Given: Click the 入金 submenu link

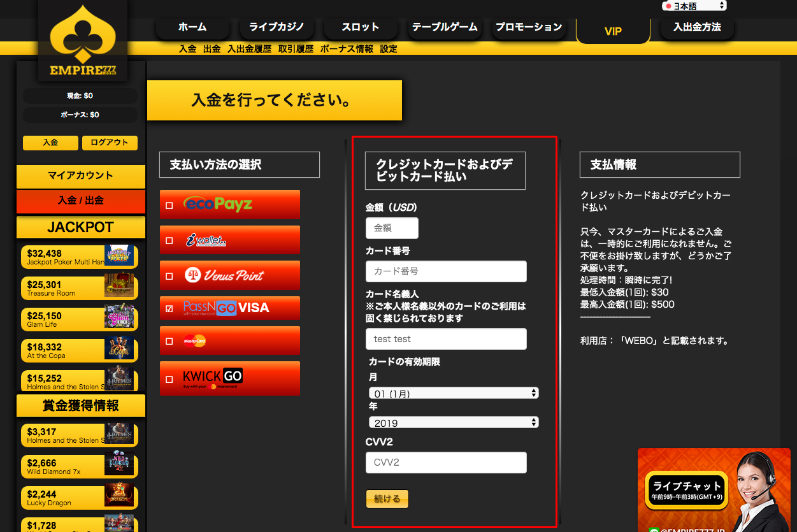Looking at the screenshot, I should [188, 49].
